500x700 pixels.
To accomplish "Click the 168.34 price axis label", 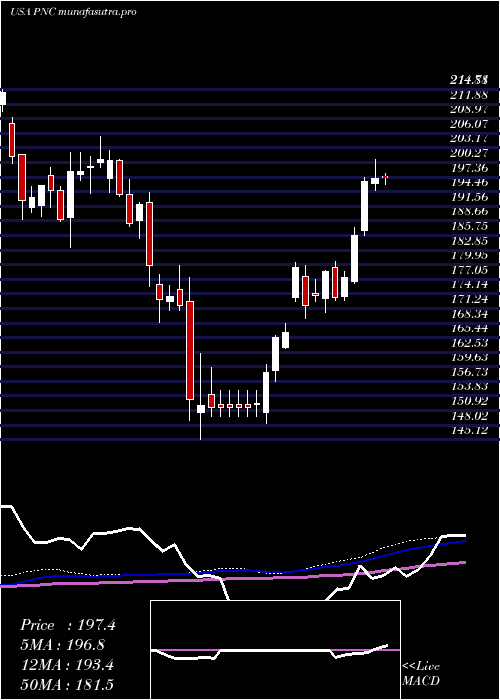I will pyautogui.click(x=468, y=313).
